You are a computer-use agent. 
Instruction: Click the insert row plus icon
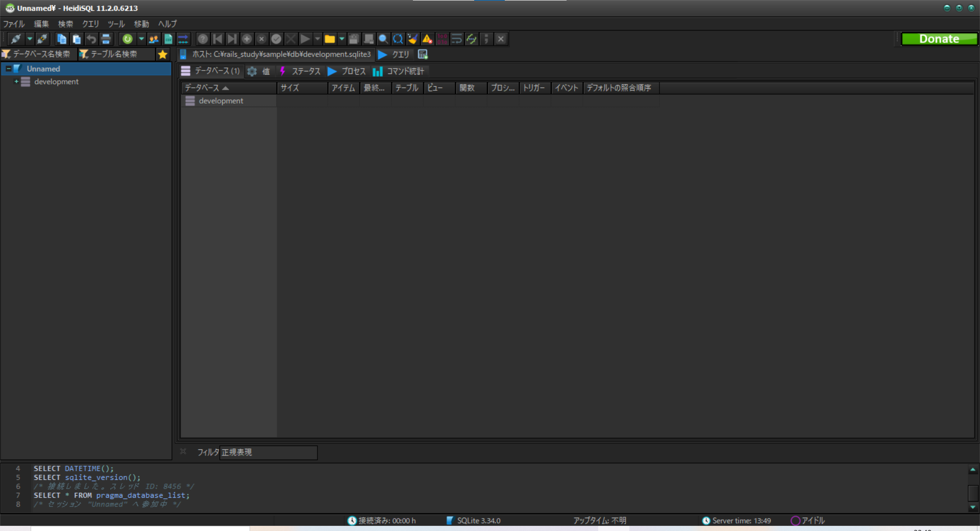pos(247,39)
